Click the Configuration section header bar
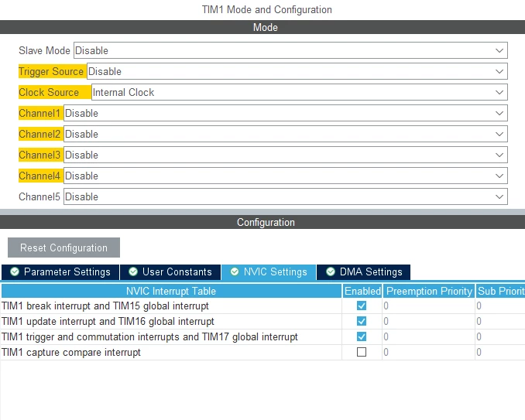The image size is (525, 420). [262, 222]
